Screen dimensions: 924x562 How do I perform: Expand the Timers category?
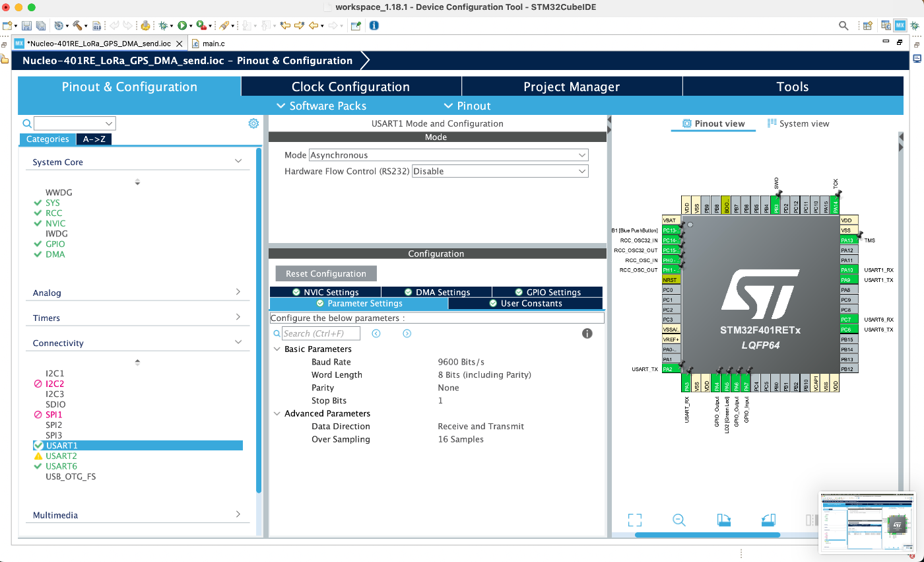click(x=238, y=317)
